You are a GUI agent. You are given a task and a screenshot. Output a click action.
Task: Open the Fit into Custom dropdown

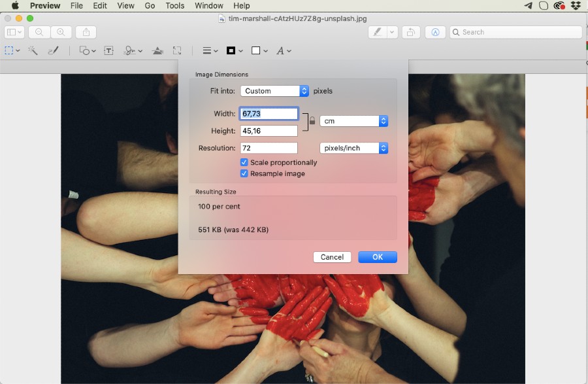pos(274,91)
